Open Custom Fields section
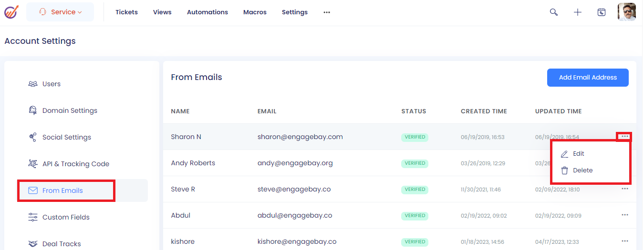This screenshot has width=644, height=250. pyautogui.click(x=66, y=217)
